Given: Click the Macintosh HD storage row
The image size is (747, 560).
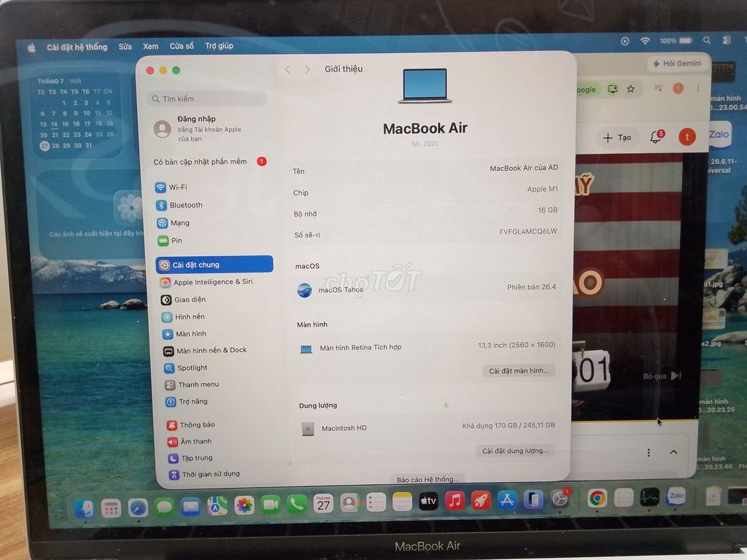Looking at the screenshot, I should (x=427, y=427).
